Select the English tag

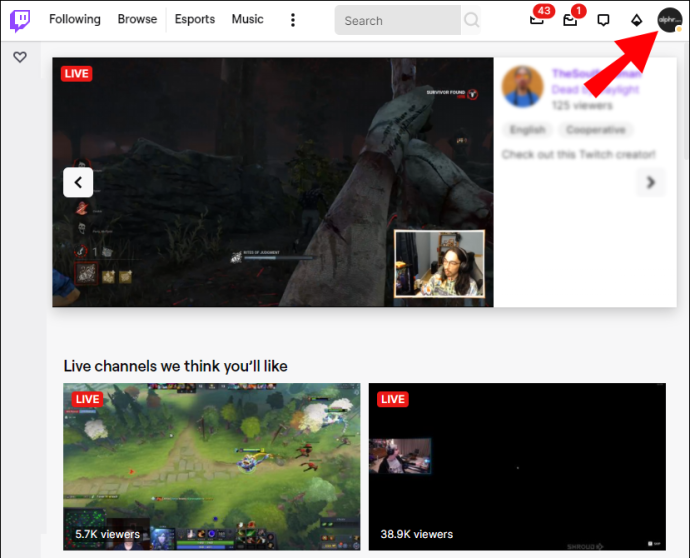(x=527, y=130)
